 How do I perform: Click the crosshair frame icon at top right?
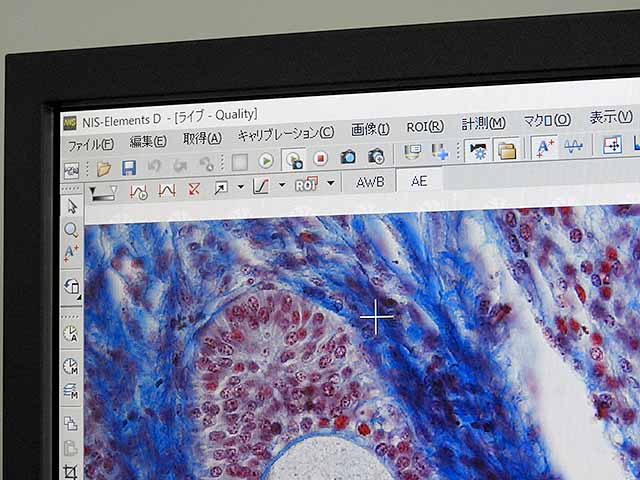[612, 144]
